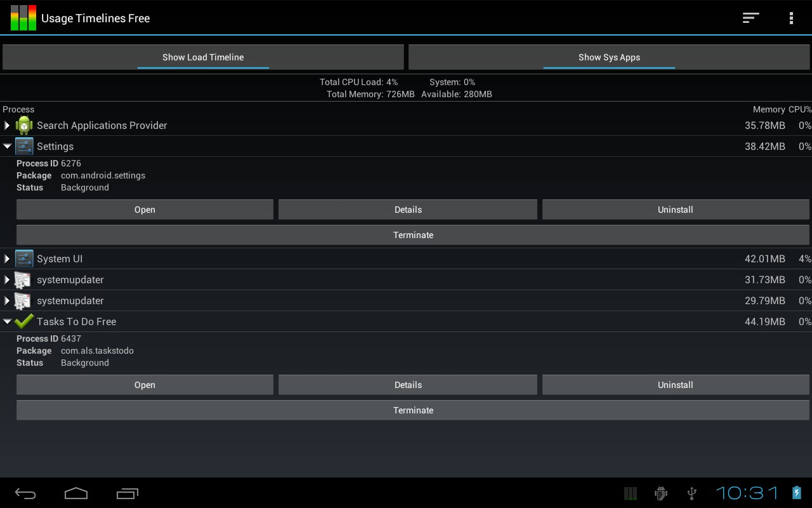The image size is (812, 508).
Task: Click the System: 0% readout
Action: pyautogui.click(x=452, y=82)
